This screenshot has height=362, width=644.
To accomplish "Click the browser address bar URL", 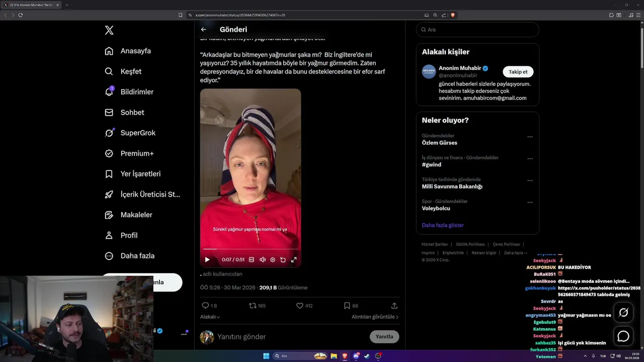I will point(240,15).
